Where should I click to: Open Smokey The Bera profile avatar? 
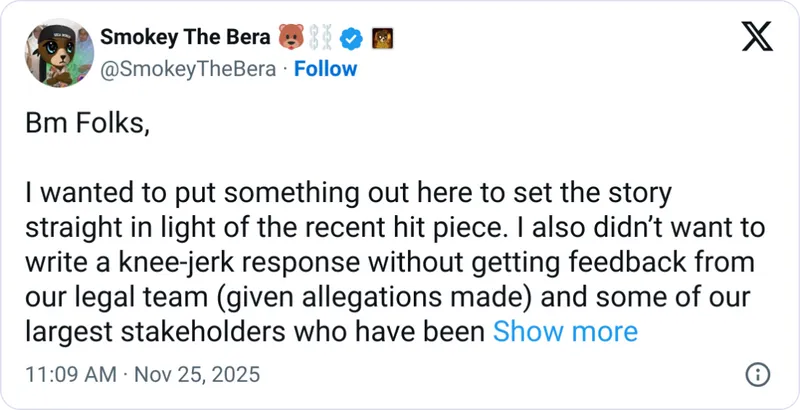point(54,53)
